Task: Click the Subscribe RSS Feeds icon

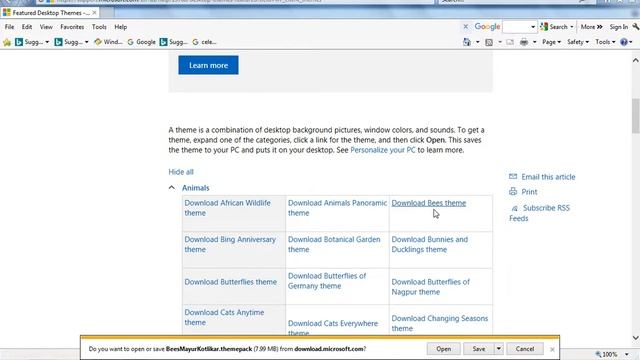Action: pyautogui.click(x=514, y=209)
